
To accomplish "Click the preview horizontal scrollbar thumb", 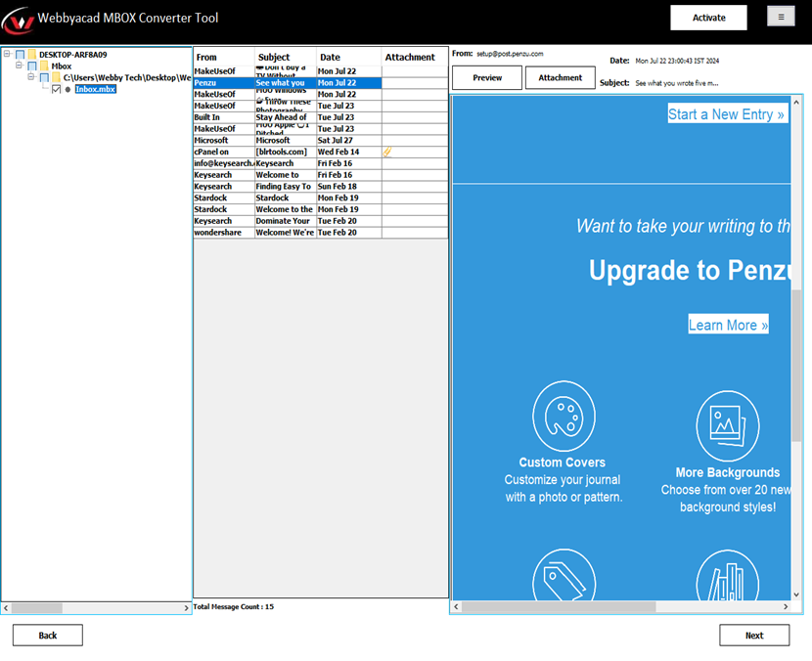I will click(x=560, y=606).
